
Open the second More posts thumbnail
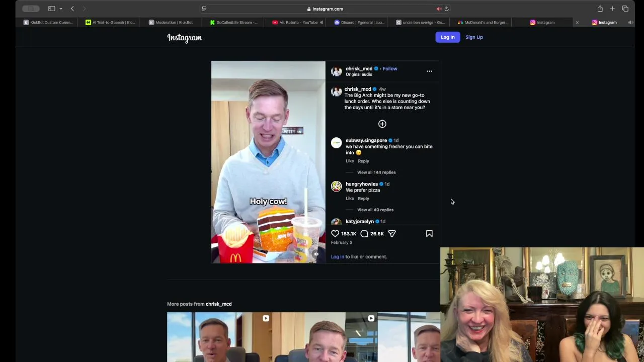click(x=325, y=337)
